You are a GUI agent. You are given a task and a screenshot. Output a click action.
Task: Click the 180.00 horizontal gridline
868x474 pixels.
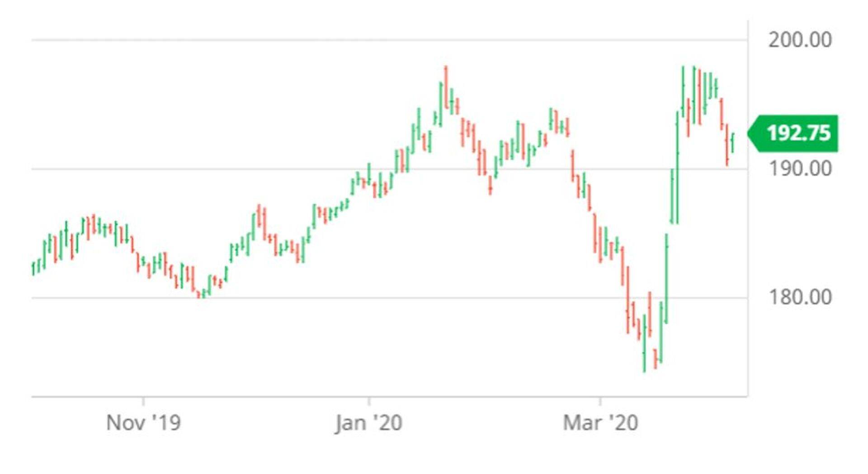(362, 298)
